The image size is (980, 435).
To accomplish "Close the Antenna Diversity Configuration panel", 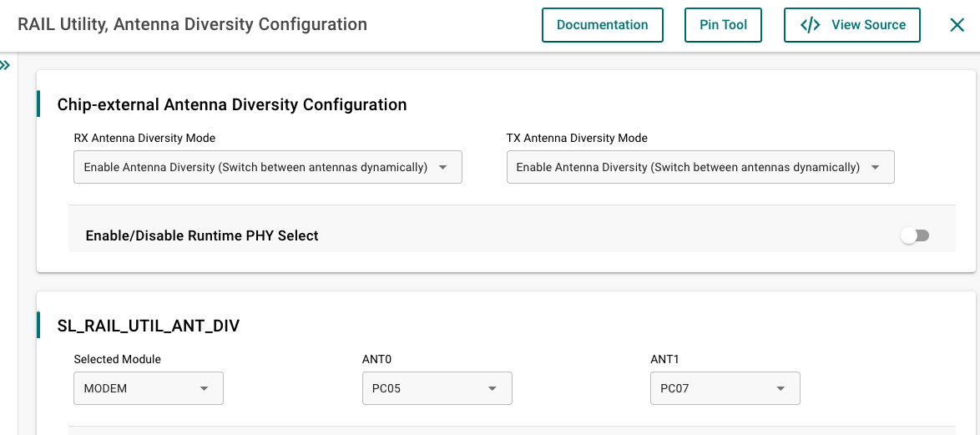I will pyautogui.click(x=957, y=25).
